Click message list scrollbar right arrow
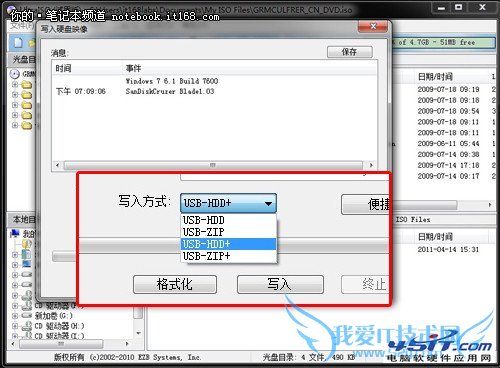Viewport: 500px width, 368px height. click(x=371, y=165)
